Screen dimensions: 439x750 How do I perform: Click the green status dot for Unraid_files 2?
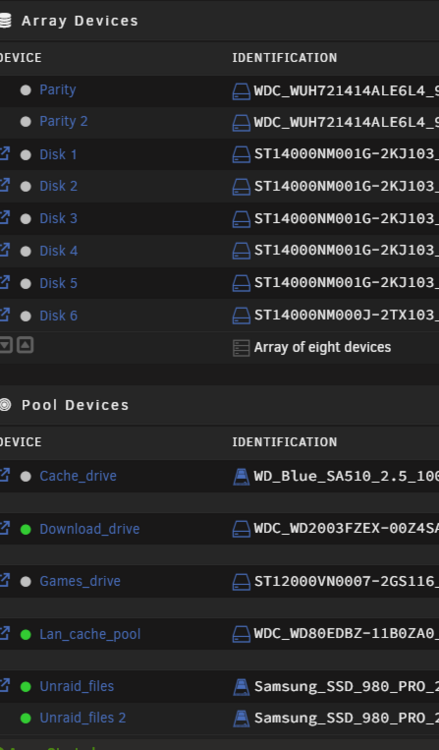(x=26, y=718)
